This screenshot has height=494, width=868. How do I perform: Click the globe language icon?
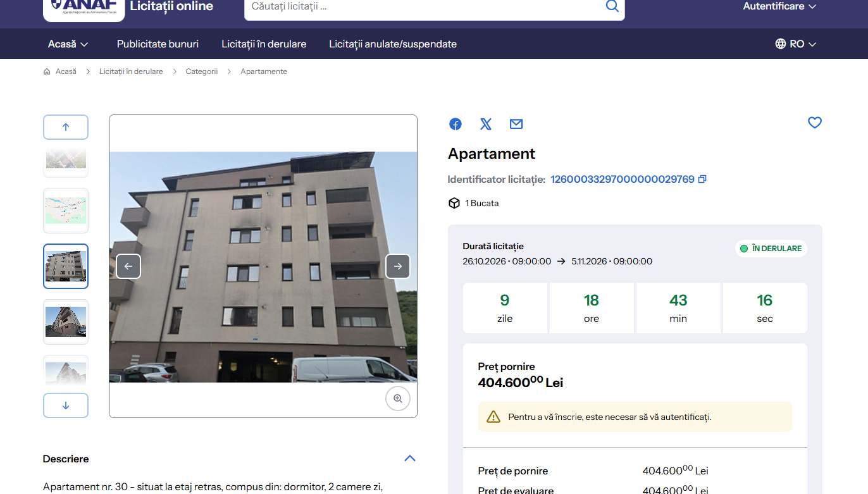click(781, 44)
